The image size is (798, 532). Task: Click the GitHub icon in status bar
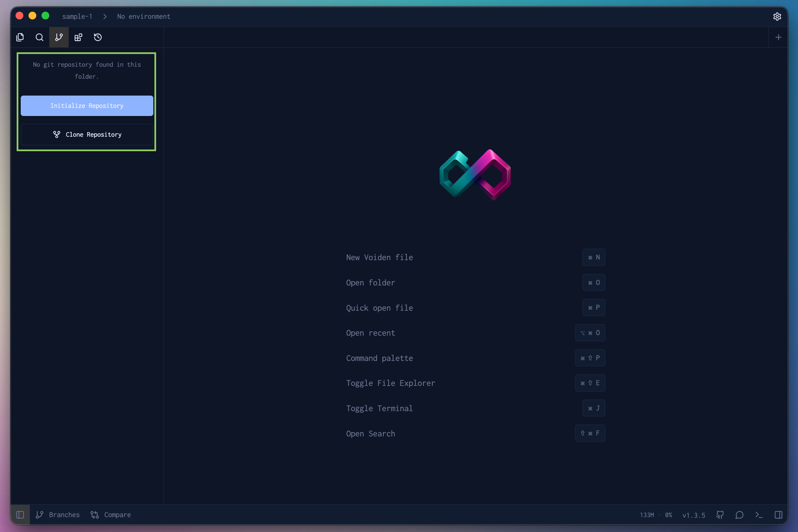(720, 515)
